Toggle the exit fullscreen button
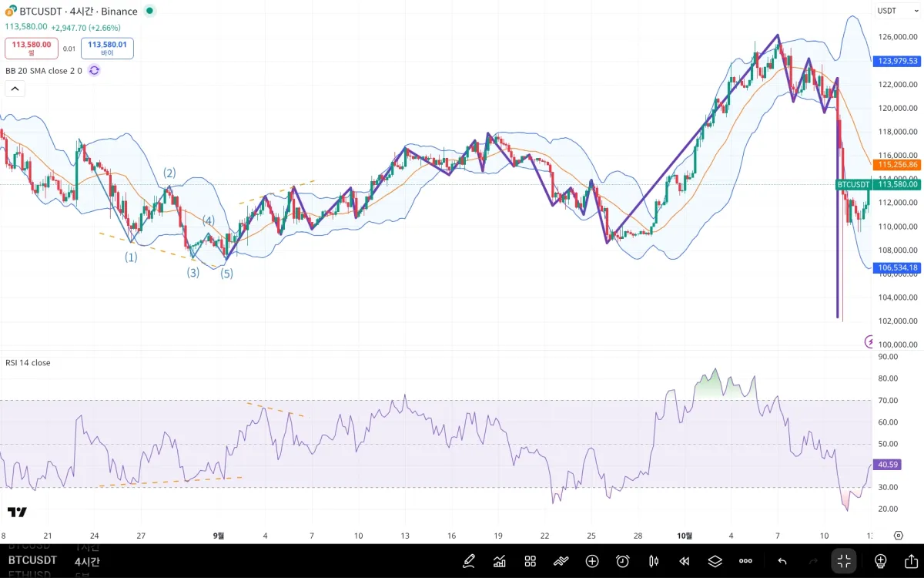Image resolution: width=924 pixels, height=578 pixels. tap(844, 561)
